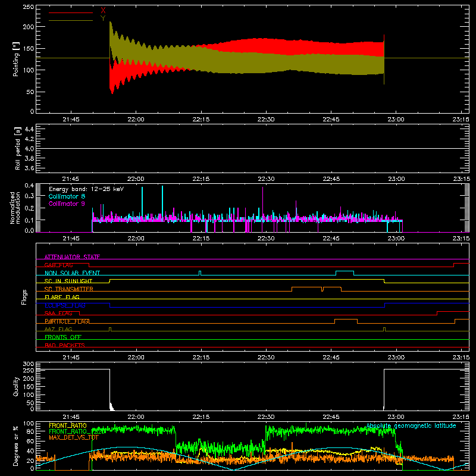This screenshot has width=476, height=476.
Task: Click the FLARE_FLAG label
Action: [x=62, y=297]
